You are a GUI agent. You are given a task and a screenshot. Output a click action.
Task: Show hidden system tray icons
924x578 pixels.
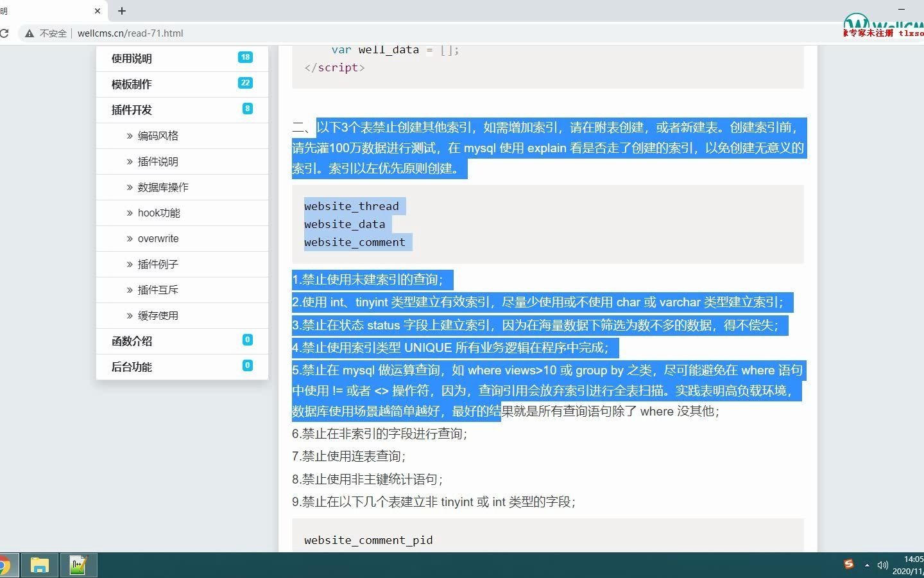[867, 565]
